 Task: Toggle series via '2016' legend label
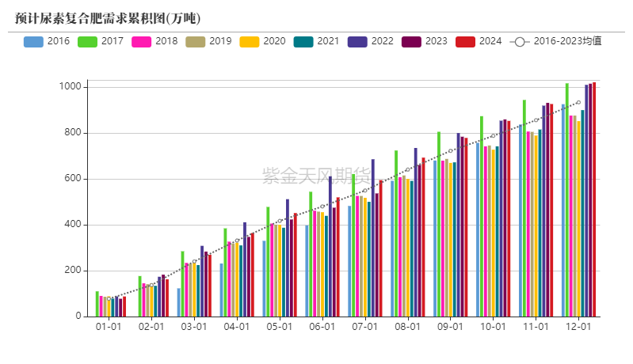coord(59,41)
